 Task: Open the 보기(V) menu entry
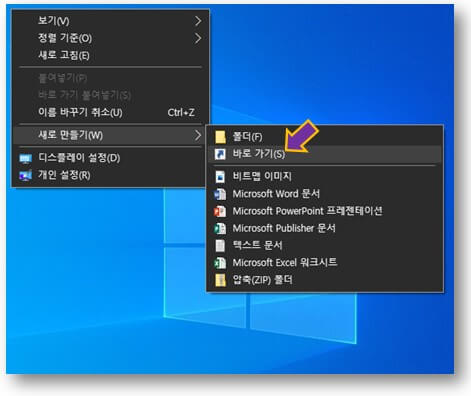[x=111, y=21]
